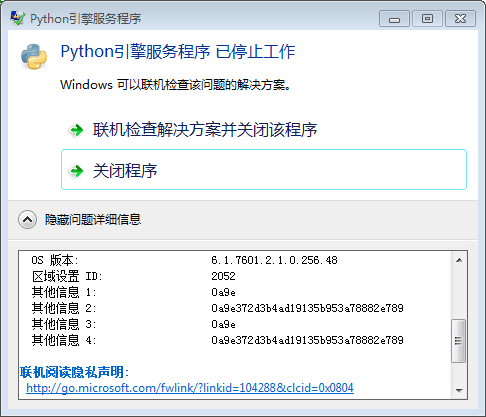Minimize the Python引擎服务程序 dialog

click(x=394, y=19)
